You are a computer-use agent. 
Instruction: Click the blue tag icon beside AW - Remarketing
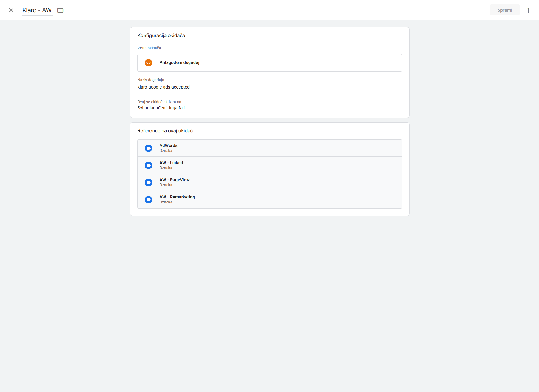tap(149, 200)
